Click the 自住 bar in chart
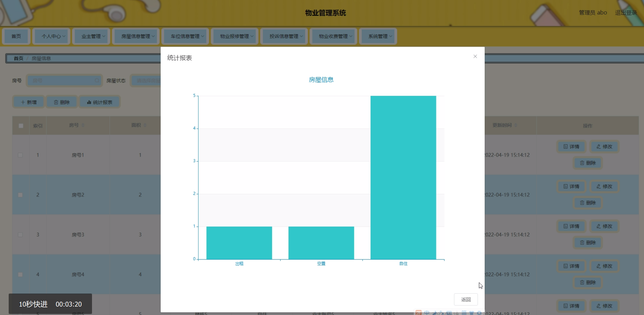Viewport: 644px width, 315px height. [x=403, y=178]
